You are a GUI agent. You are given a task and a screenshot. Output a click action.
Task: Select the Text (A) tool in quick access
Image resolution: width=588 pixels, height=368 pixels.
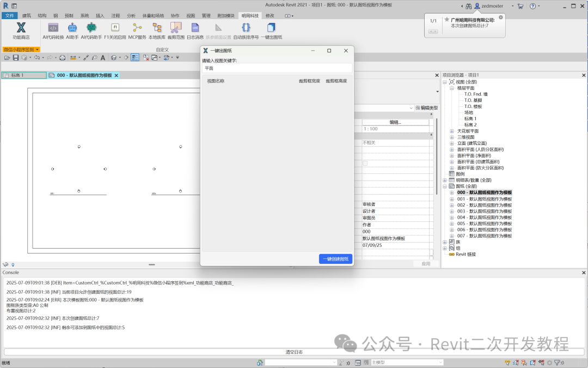[103, 57]
